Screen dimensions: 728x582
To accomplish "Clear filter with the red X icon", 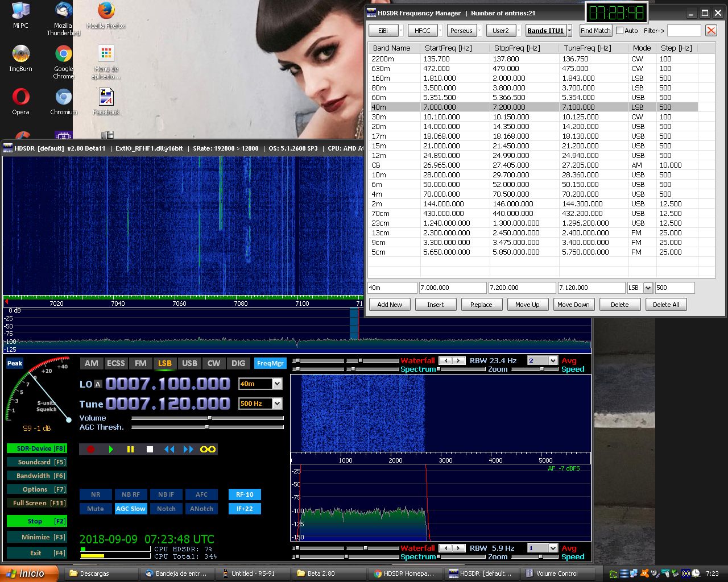I will click(x=711, y=31).
